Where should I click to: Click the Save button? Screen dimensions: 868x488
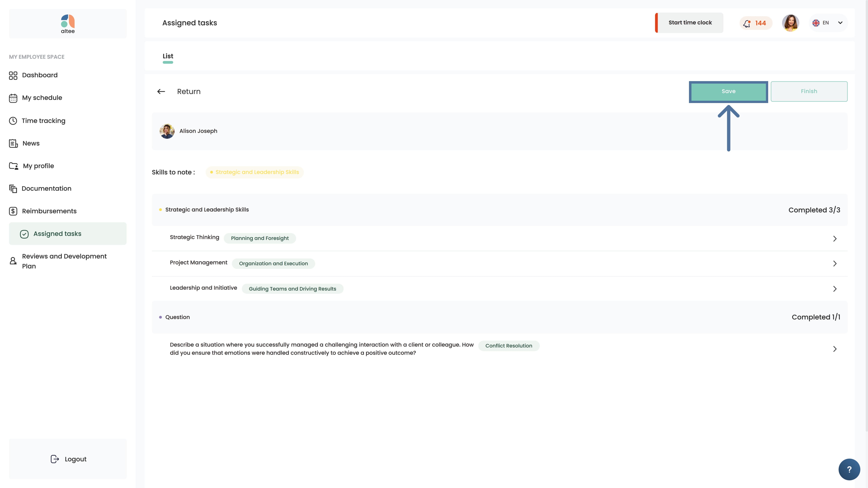[728, 91]
